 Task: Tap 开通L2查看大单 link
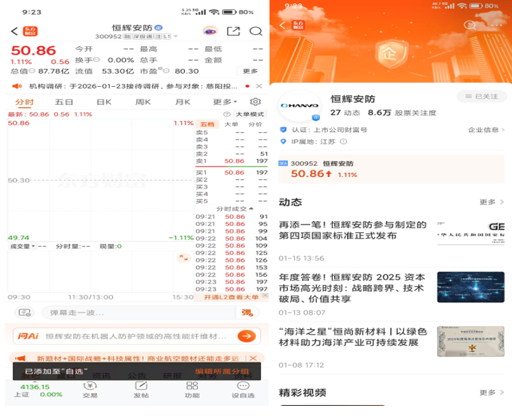coord(231,297)
